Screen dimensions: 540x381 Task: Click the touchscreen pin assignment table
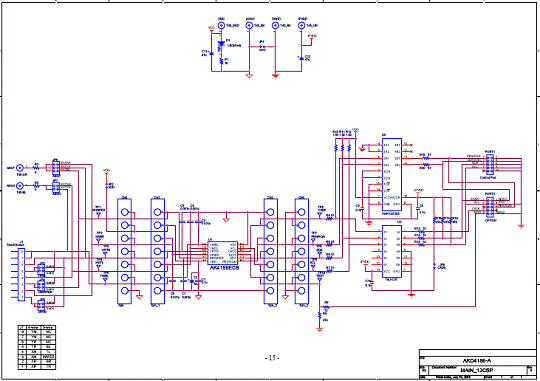pyautogui.click(x=37, y=347)
